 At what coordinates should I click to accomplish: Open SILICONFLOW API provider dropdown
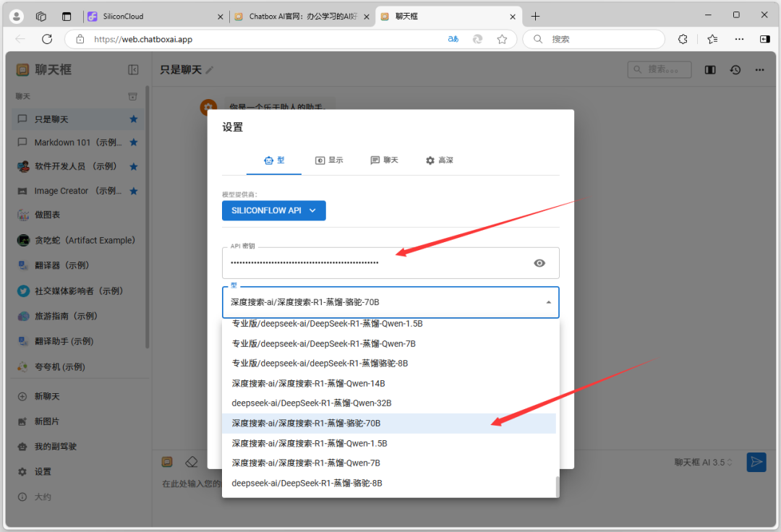pos(274,210)
